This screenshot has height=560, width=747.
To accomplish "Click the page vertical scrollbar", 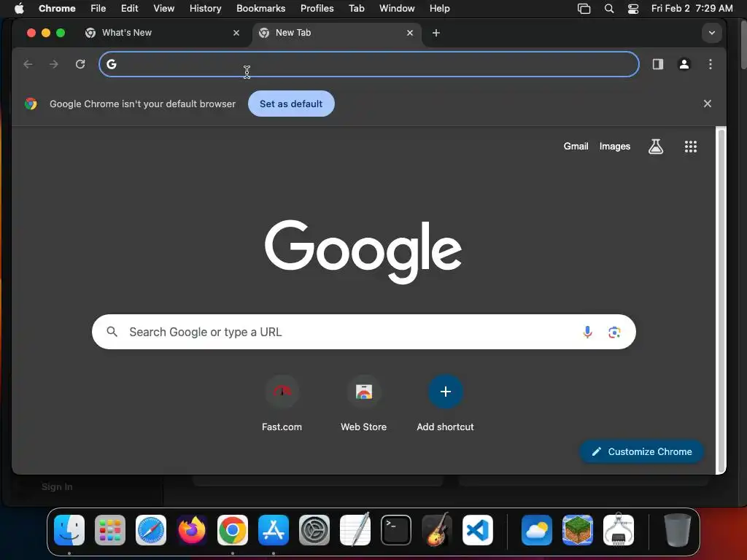I will (721, 300).
